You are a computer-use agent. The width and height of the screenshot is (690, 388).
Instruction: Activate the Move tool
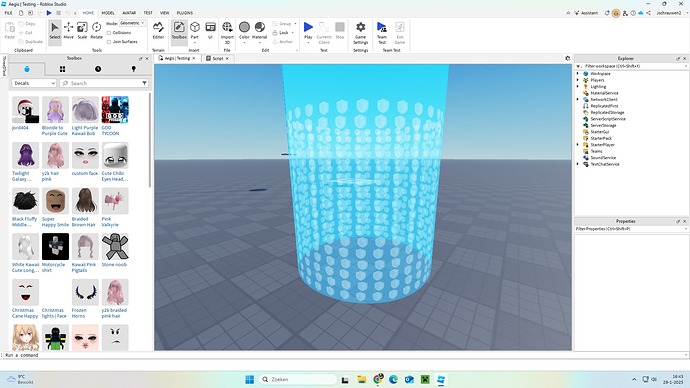[x=69, y=31]
